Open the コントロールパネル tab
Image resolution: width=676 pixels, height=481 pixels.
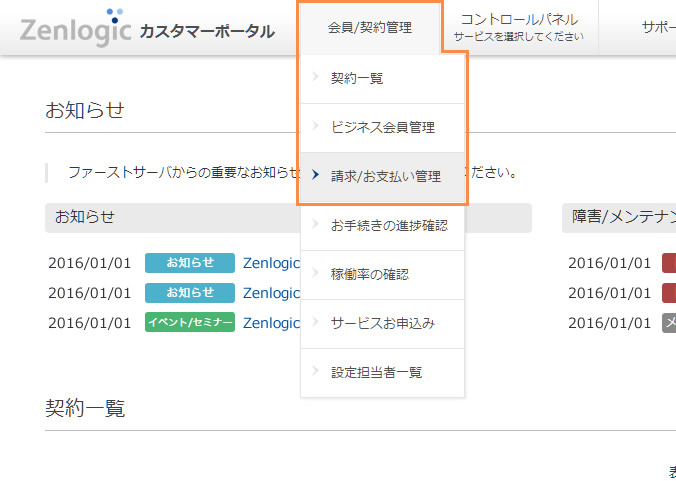click(518, 27)
